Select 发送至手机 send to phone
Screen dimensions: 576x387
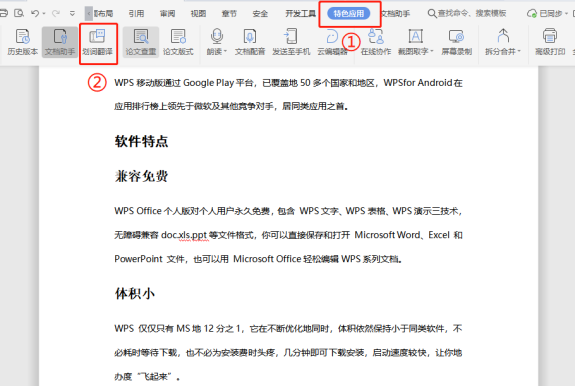tap(291, 42)
